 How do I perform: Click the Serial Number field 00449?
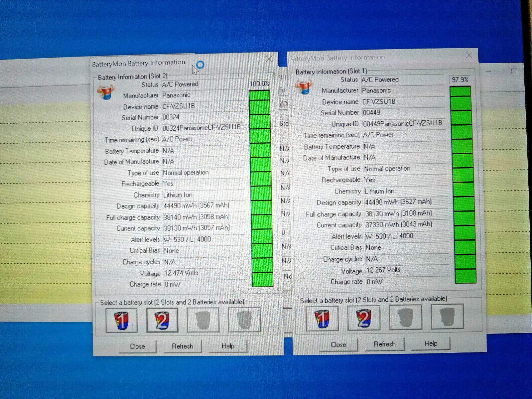[403, 112]
